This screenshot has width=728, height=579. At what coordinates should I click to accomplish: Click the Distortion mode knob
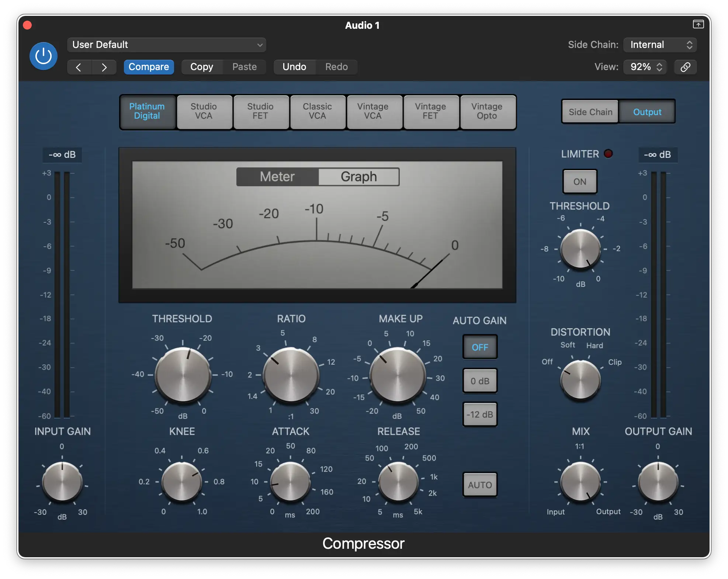tap(580, 380)
